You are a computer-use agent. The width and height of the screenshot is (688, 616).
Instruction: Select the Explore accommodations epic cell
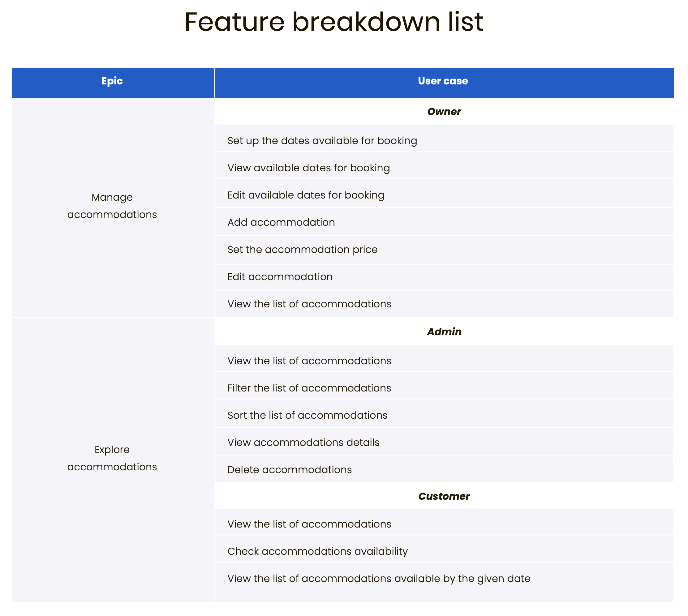click(113, 460)
